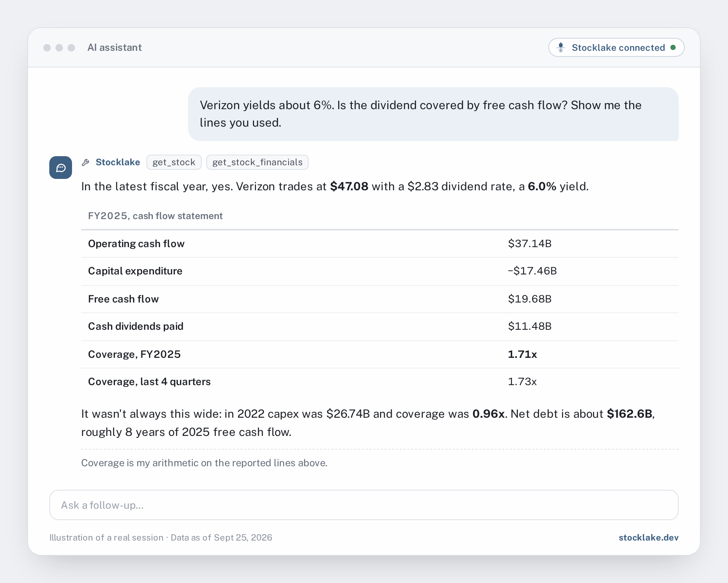This screenshot has width=728, height=583.
Task: Click the Cash dividends paid row label
Action: [x=136, y=326]
